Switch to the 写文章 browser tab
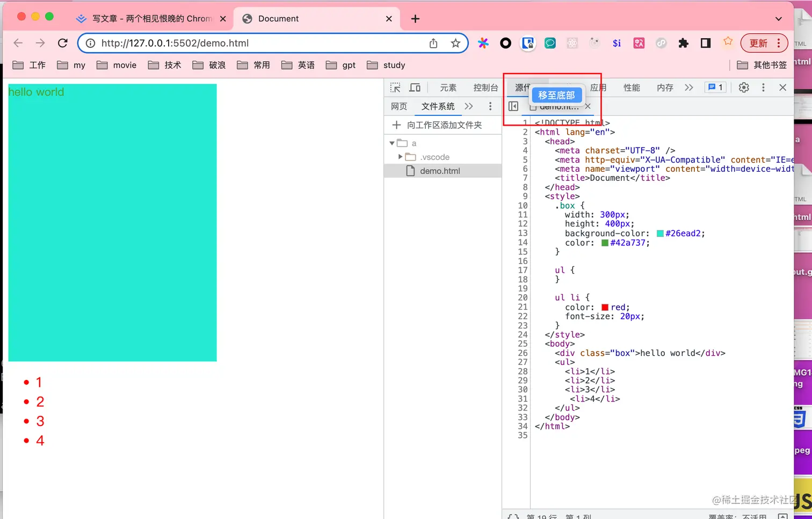Image resolution: width=812 pixels, height=519 pixels. coord(152,19)
